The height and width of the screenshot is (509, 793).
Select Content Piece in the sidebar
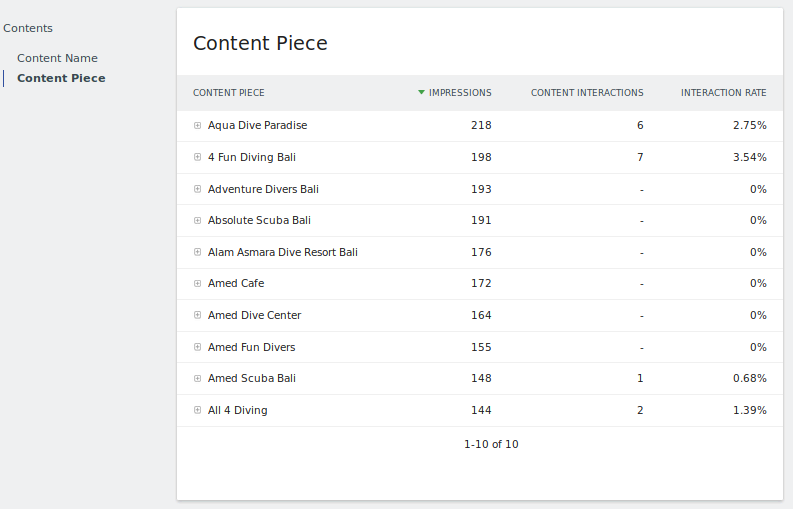[x=61, y=78]
